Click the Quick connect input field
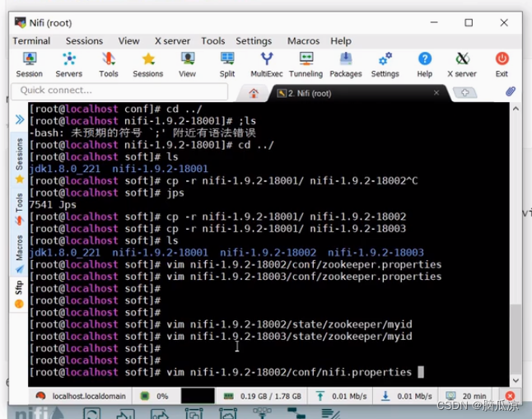This screenshot has width=532, height=419. [119, 91]
